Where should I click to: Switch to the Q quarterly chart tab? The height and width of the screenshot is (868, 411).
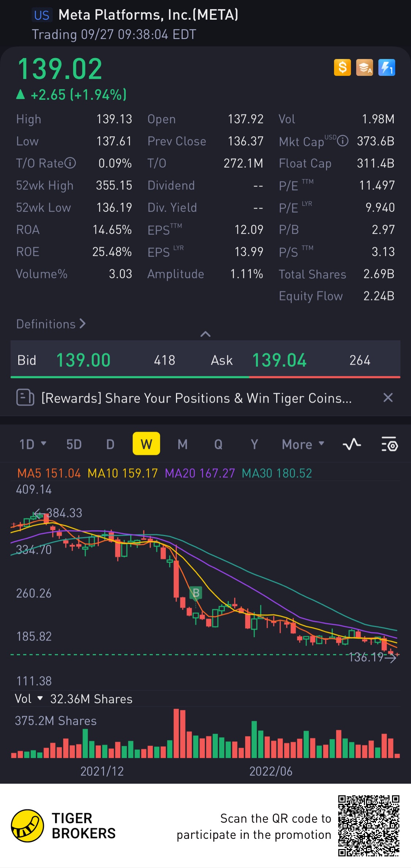click(218, 444)
